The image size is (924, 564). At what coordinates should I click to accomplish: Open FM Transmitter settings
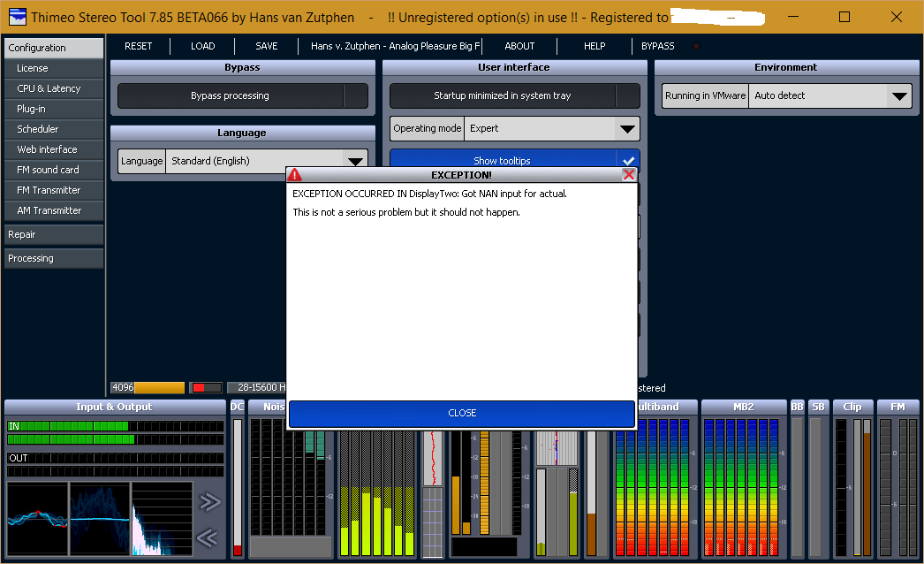[54, 191]
